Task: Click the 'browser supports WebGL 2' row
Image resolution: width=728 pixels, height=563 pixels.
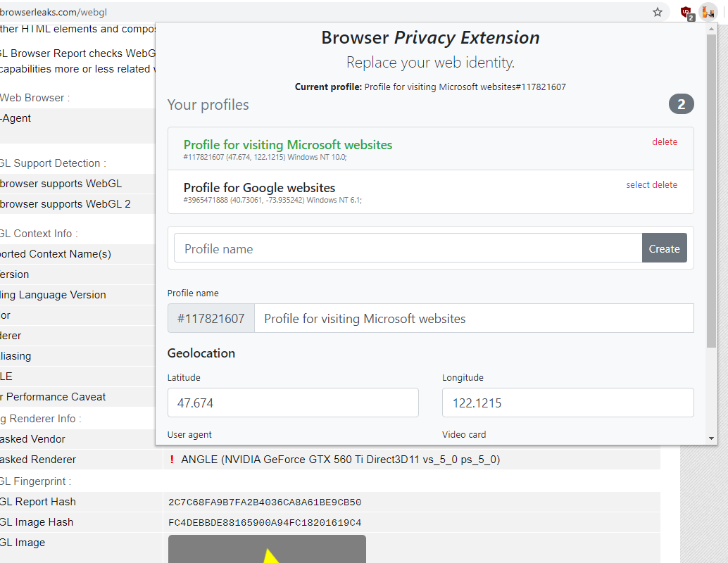Action: (x=77, y=204)
